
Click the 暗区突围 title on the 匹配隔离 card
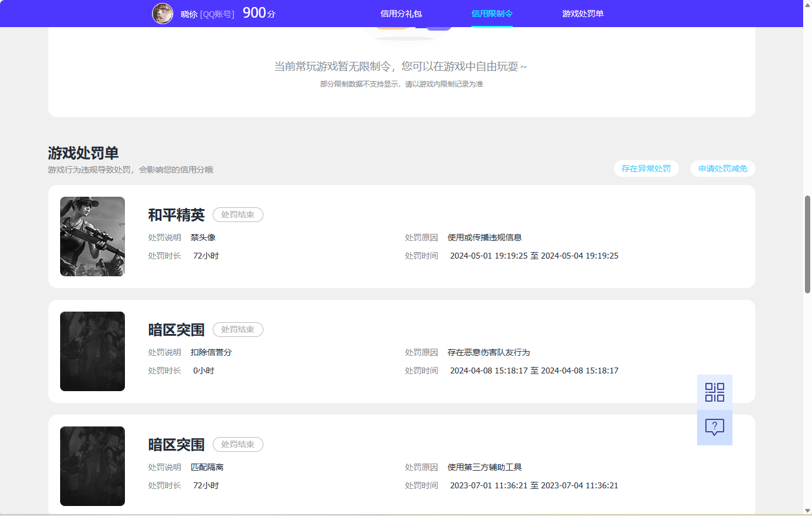click(x=176, y=445)
